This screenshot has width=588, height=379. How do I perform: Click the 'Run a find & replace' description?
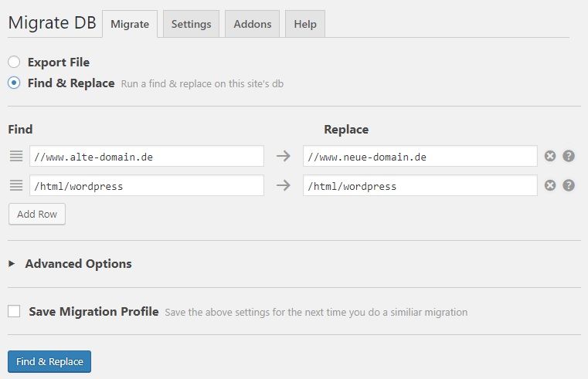[x=202, y=83]
